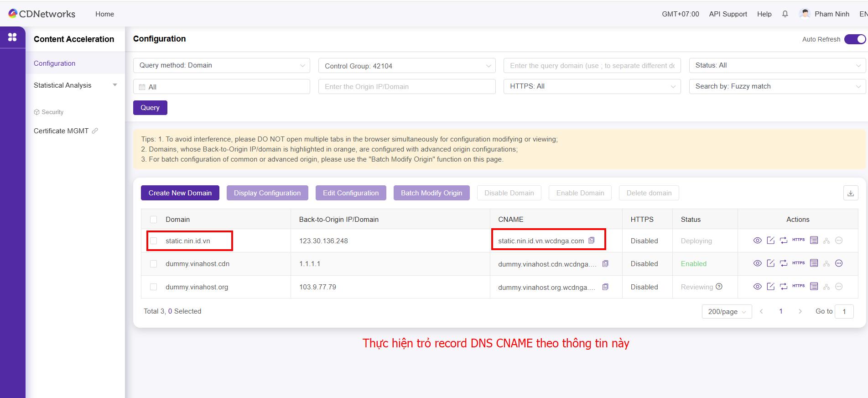Open the apps grid menu in the sidebar
Screen dimensions: 868x398
[x=12, y=37]
